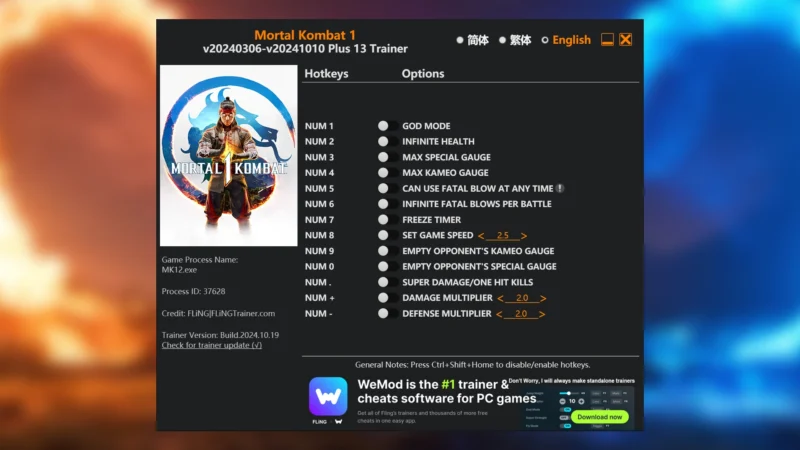This screenshot has width=800, height=450.
Task: Click the Hotkeys column header
Action: pyautogui.click(x=326, y=73)
